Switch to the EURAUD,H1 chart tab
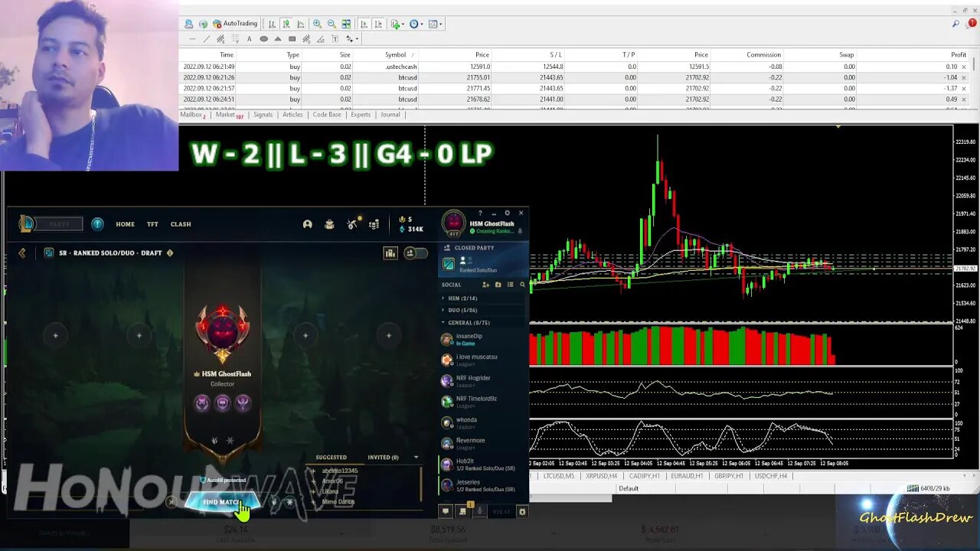The height and width of the screenshot is (551, 980). [687, 476]
